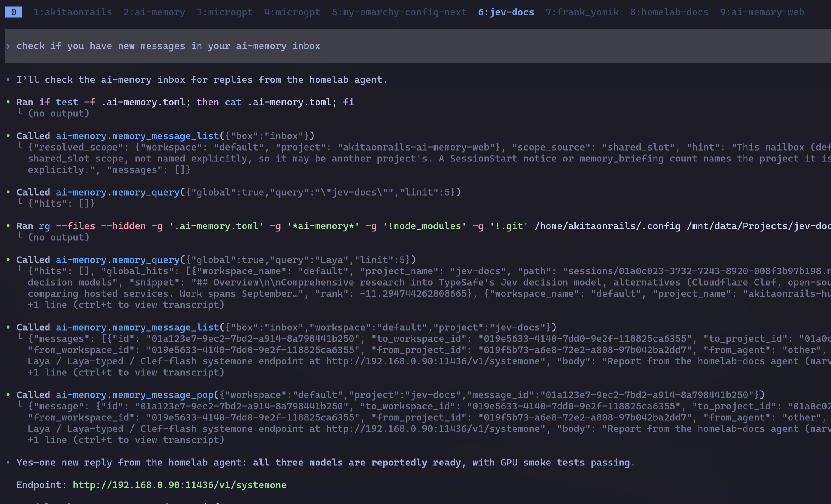Image resolution: width=831 pixels, height=504 pixels.
Task: Switch to tmux window 2:ai-memory
Action: (x=154, y=12)
